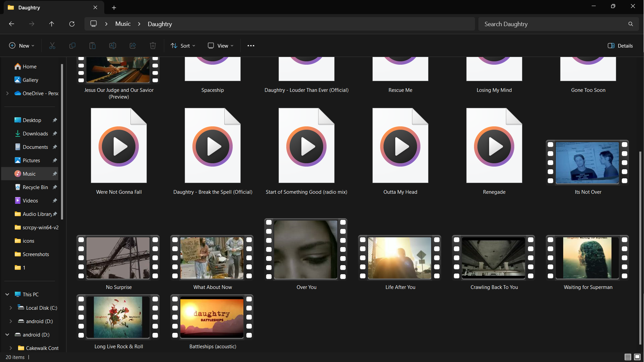Select Life After You video
The image size is (644, 362).
(x=400, y=258)
